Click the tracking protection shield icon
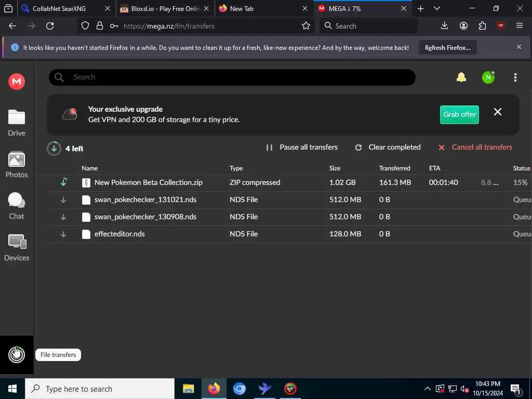The image size is (532, 399). (85, 26)
